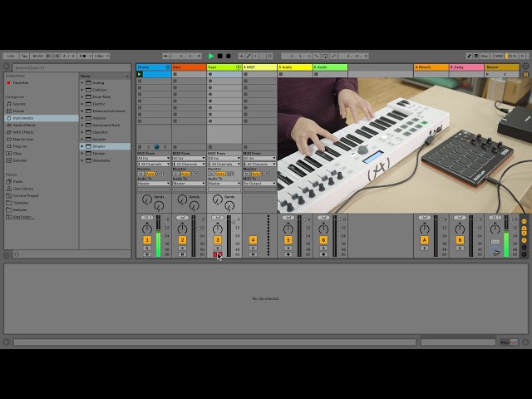Select the Bass track title

(189, 67)
